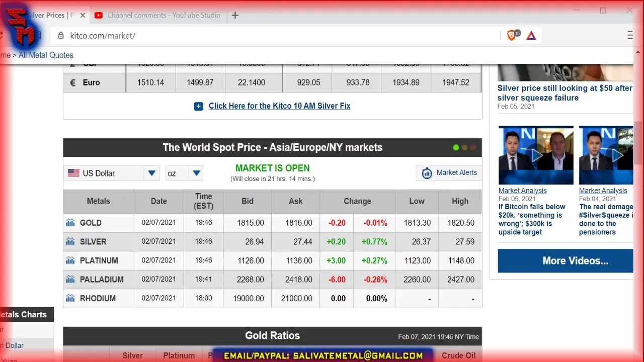Switch to the Silver Prices tab
The width and height of the screenshot is (644, 362).
coord(50,15)
